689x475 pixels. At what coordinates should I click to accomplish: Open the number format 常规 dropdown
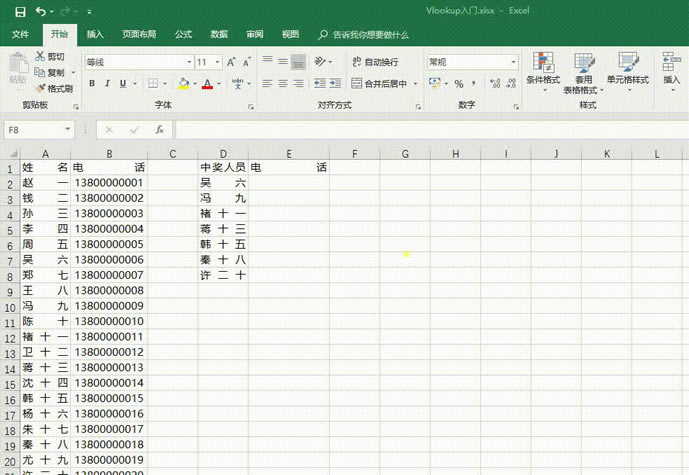(513, 62)
